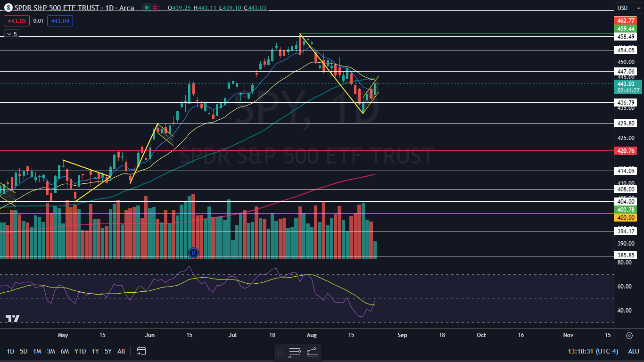The width and height of the screenshot is (644, 362).
Task: Click the go-to-date calendar icon
Action: (x=141, y=351)
